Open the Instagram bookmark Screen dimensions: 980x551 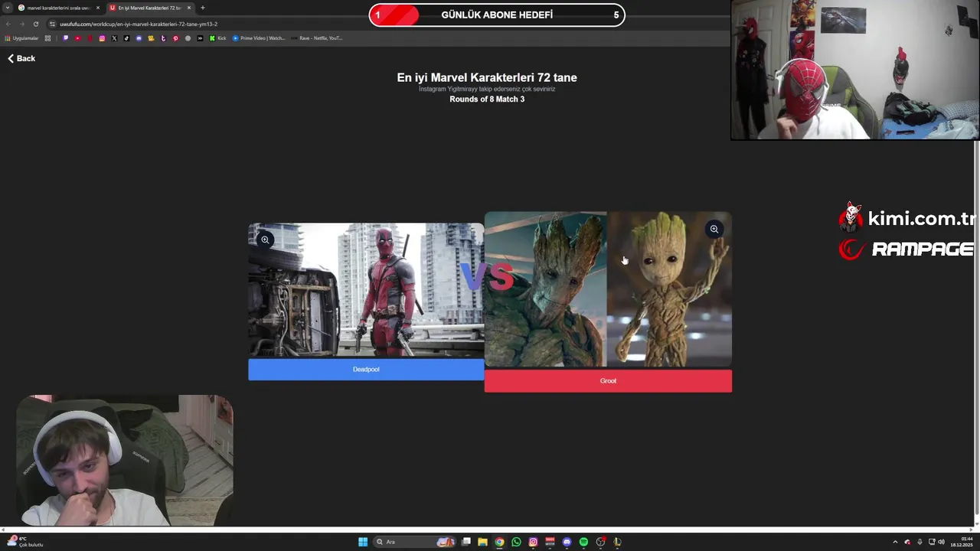(x=102, y=38)
